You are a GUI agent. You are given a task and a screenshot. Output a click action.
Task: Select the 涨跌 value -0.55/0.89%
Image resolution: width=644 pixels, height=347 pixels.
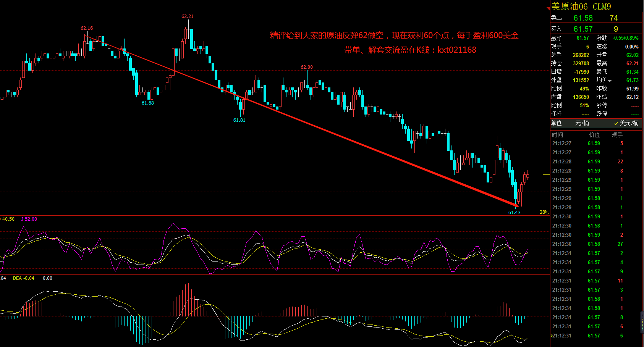[x=626, y=38]
